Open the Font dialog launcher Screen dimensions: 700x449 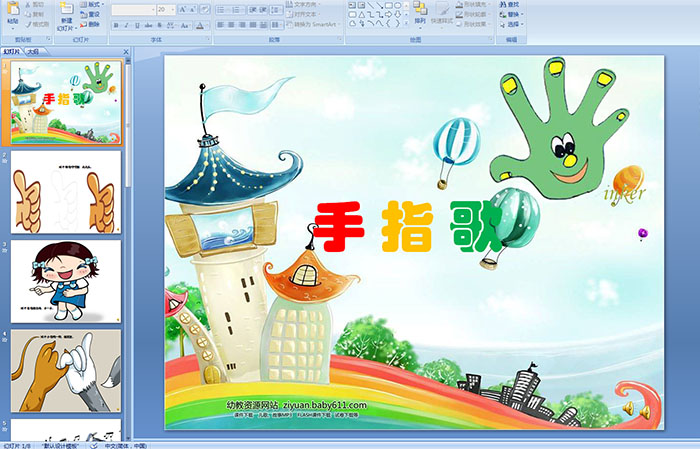(208, 39)
